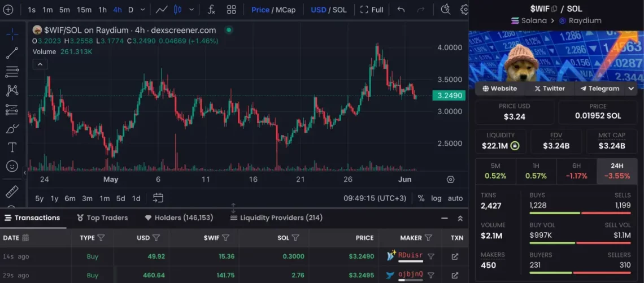
Task: Toggle percent scale mode
Action: [421, 198]
